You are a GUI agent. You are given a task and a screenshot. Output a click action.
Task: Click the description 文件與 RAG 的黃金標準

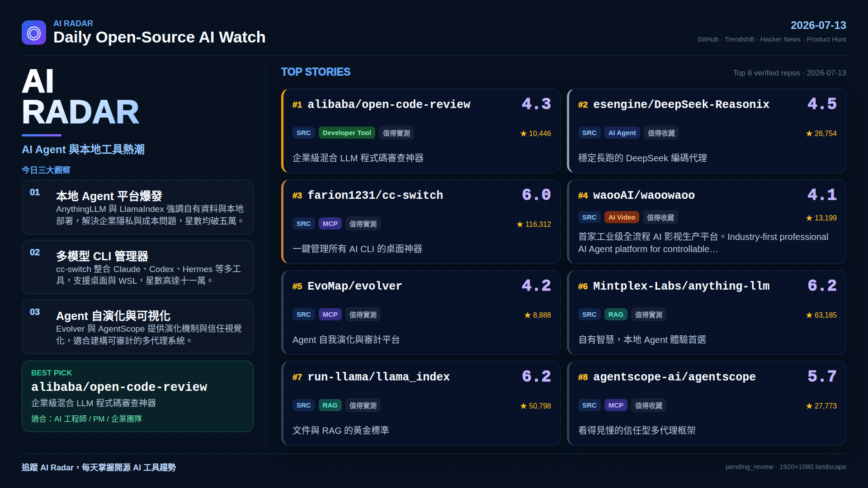point(341,431)
